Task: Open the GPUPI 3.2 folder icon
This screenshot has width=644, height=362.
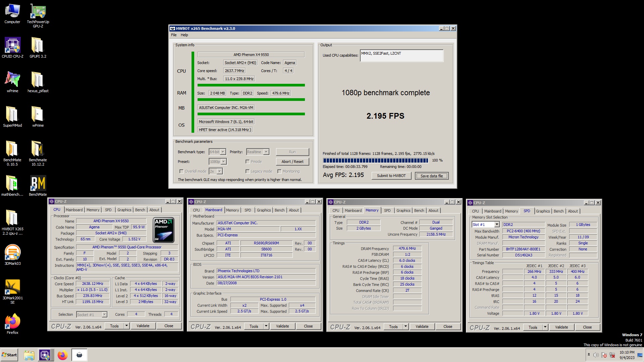Action: [x=38, y=48]
